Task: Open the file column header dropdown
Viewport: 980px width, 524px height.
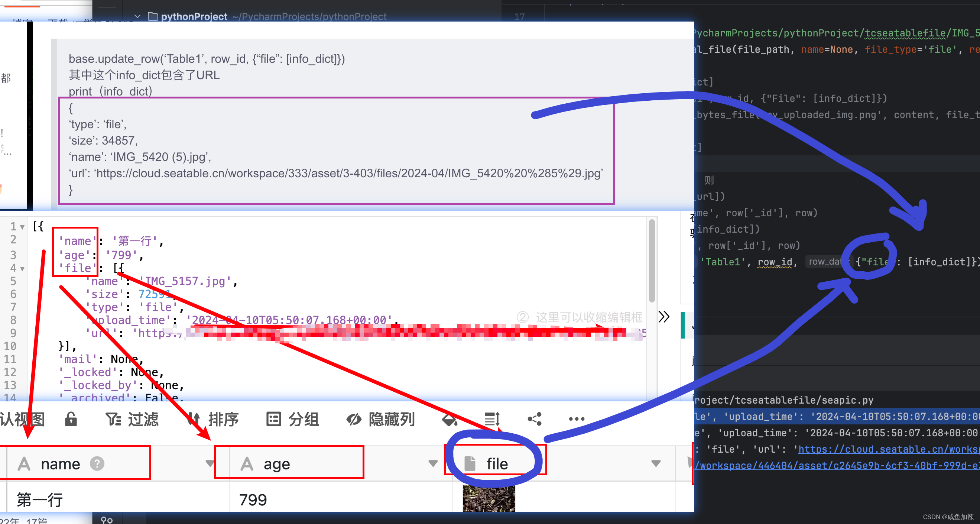Action: click(655, 463)
